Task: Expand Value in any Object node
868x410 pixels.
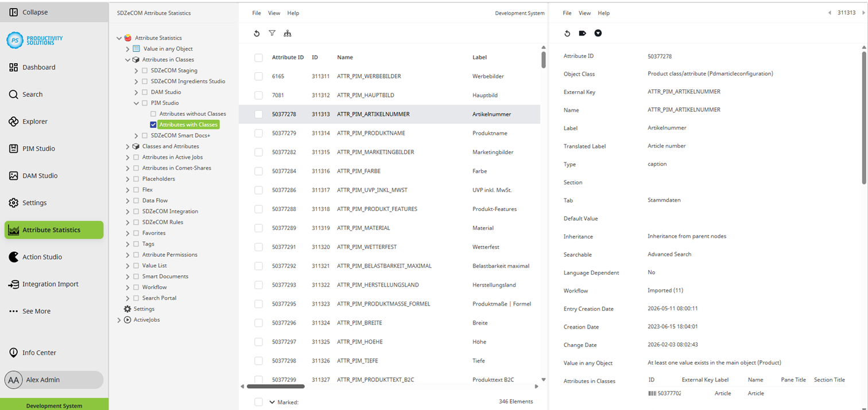Action: (x=128, y=49)
